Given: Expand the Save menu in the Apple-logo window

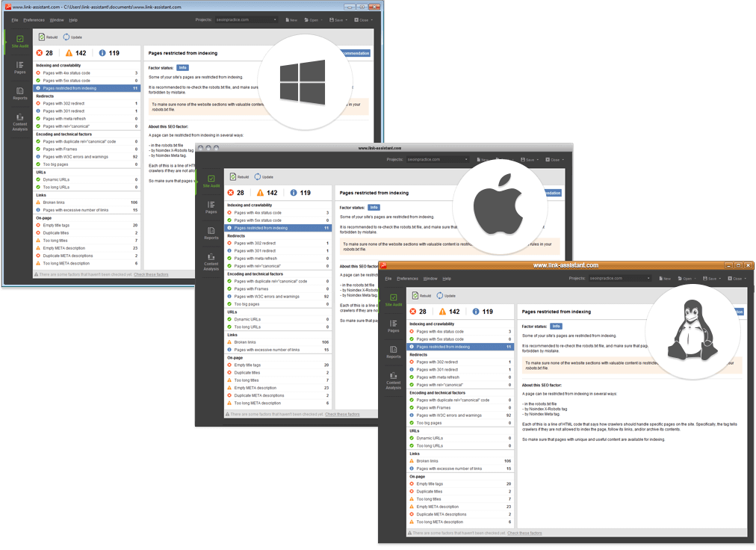Looking at the screenshot, I should pyautogui.click(x=530, y=160).
